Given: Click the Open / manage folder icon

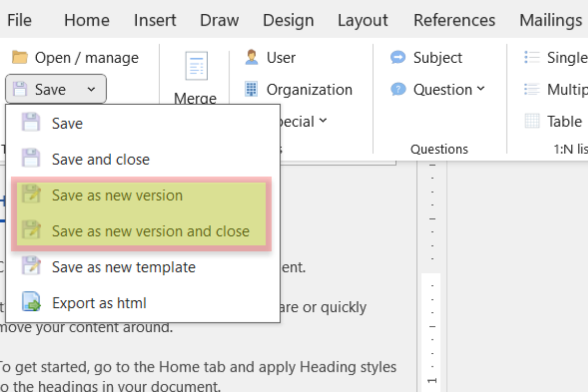Looking at the screenshot, I should pyautogui.click(x=20, y=57).
